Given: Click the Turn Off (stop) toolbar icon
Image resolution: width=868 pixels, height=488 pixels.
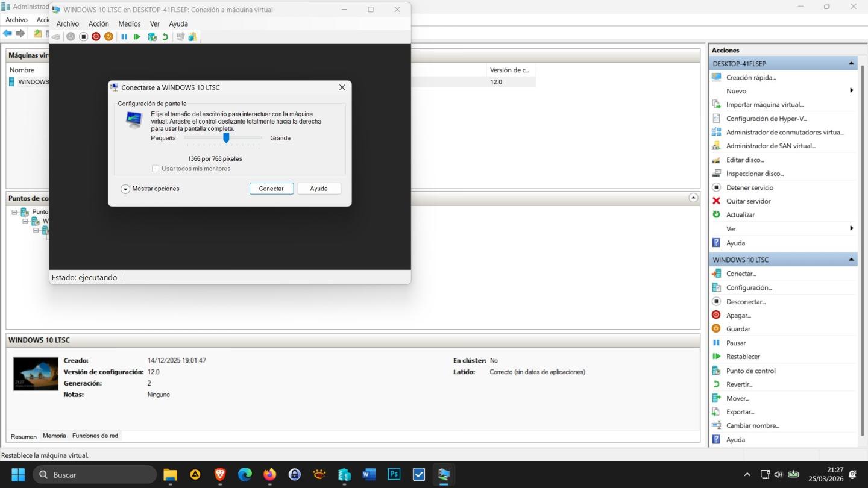Looking at the screenshot, I should (x=84, y=37).
